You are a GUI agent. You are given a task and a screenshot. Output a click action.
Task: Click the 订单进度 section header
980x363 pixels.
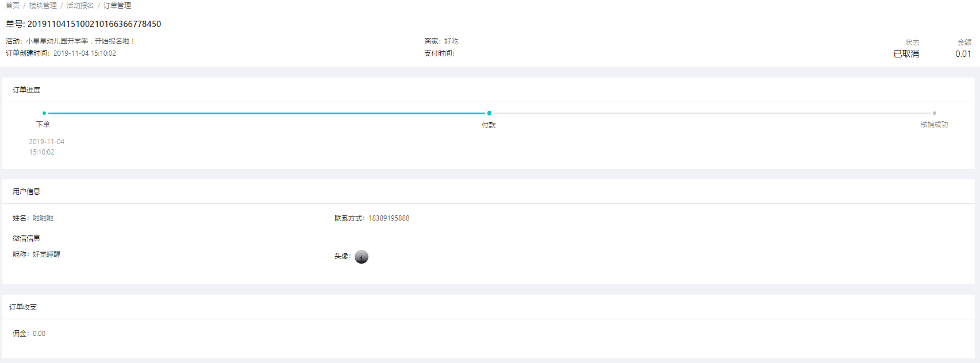click(x=26, y=90)
